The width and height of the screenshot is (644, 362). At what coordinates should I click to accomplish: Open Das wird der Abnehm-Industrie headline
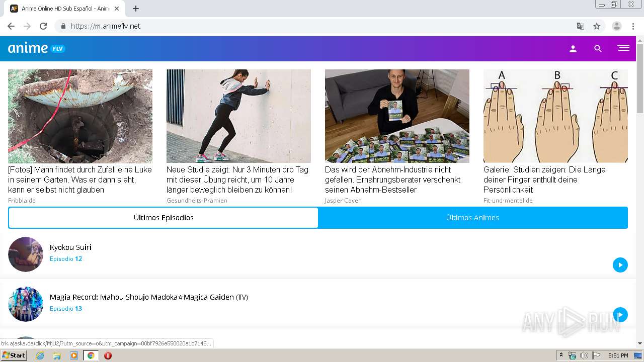pyautogui.click(x=393, y=179)
